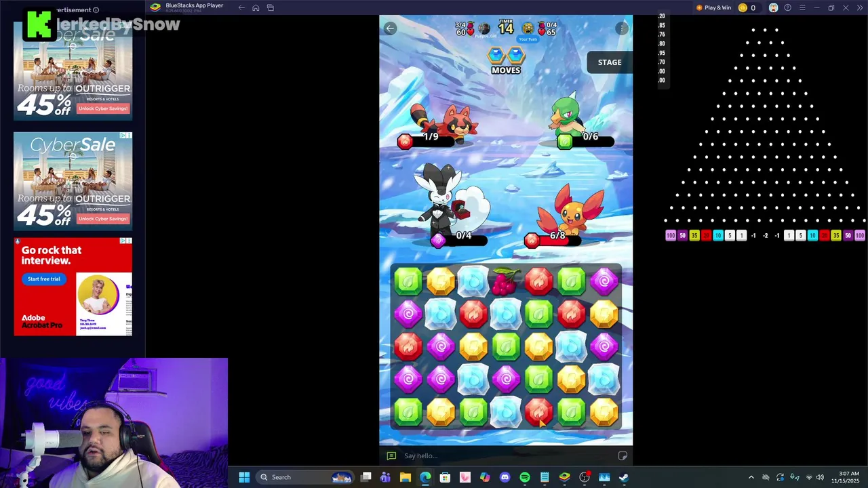Expand the system tray hidden icons chevron
Viewport: 868px width, 488px height.
[751, 477]
